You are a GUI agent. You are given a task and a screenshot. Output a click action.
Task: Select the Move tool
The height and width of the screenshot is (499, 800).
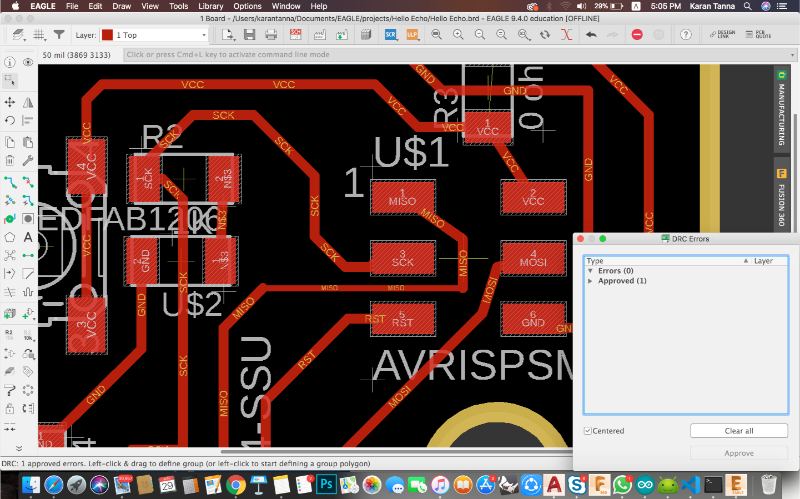(10, 102)
